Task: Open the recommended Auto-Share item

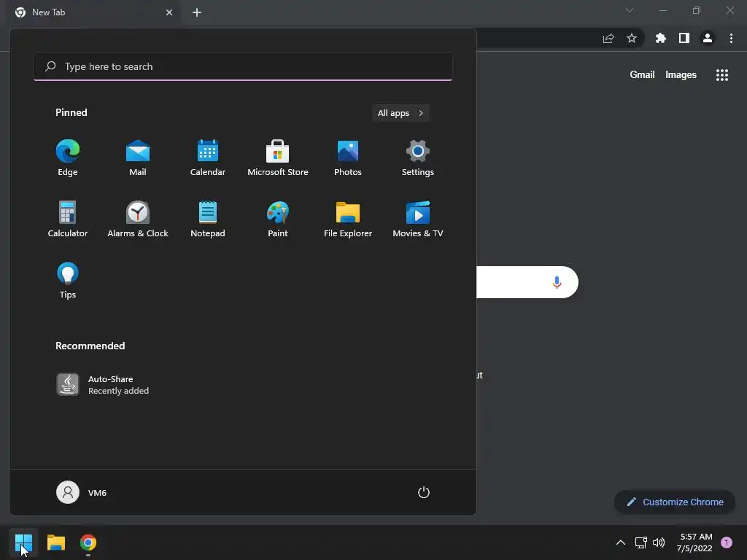Action: tap(102, 385)
